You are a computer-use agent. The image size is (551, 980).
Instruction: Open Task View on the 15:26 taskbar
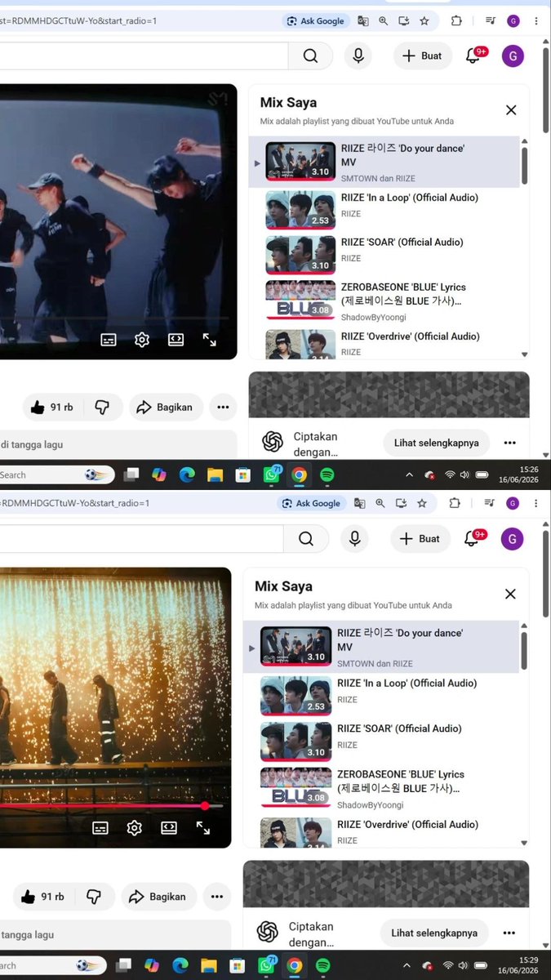tap(132, 474)
